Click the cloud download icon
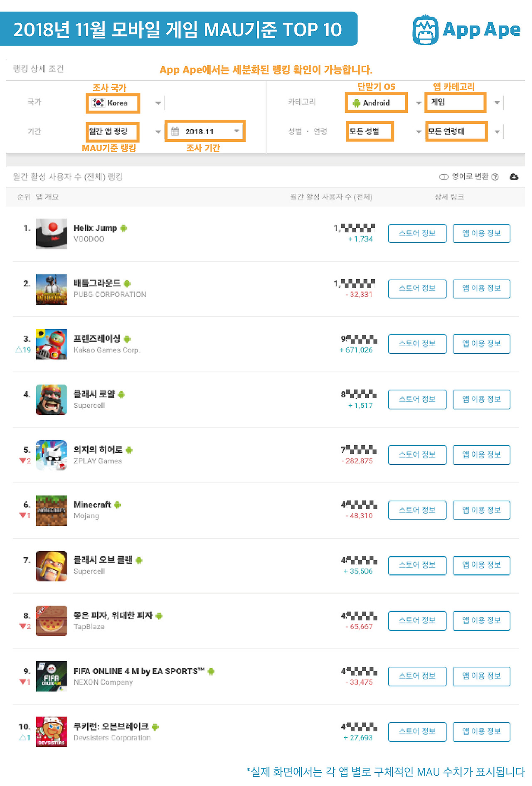The height and width of the screenshot is (786, 532). [x=514, y=177]
